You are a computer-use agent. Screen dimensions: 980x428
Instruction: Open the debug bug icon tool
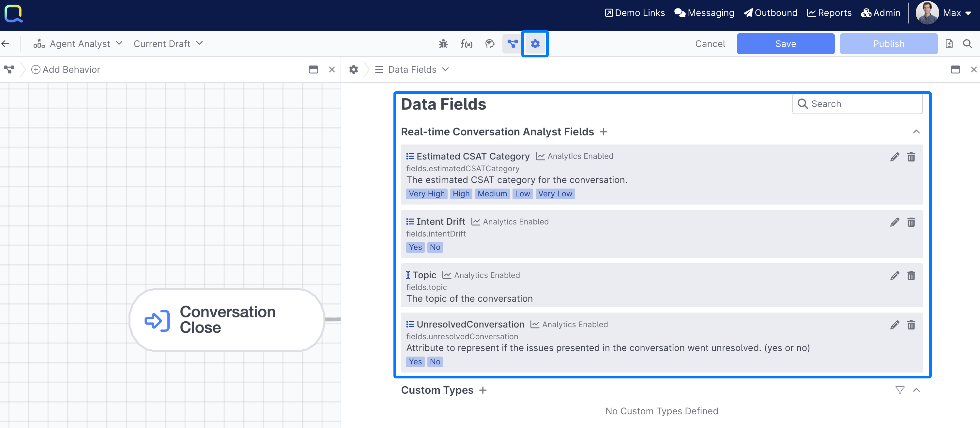click(443, 44)
